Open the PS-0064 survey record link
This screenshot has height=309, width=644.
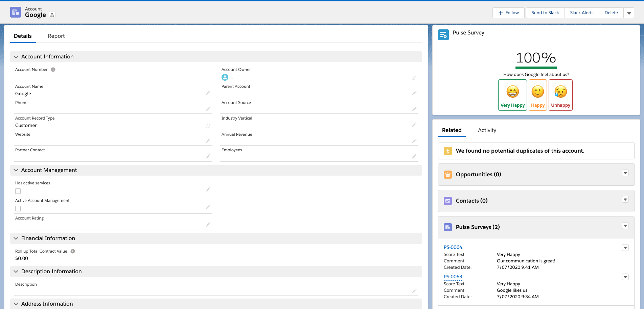click(453, 247)
